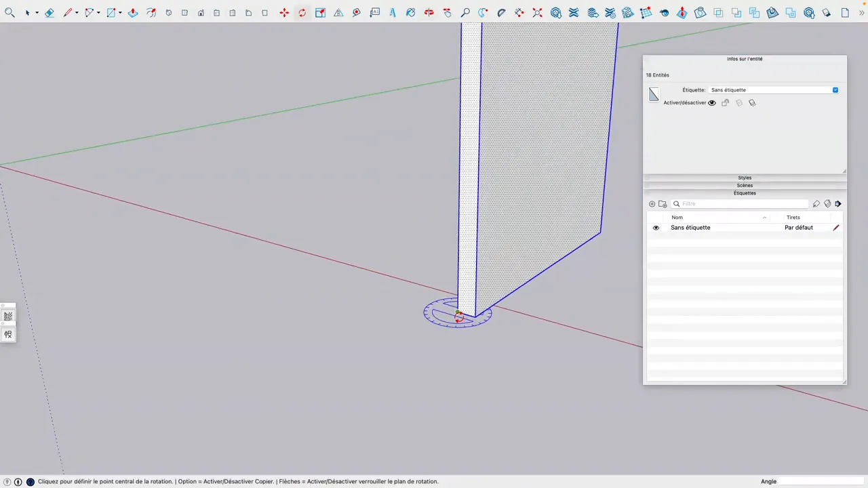
Task: Switch to the Rotate tool
Action: coord(302,12)
